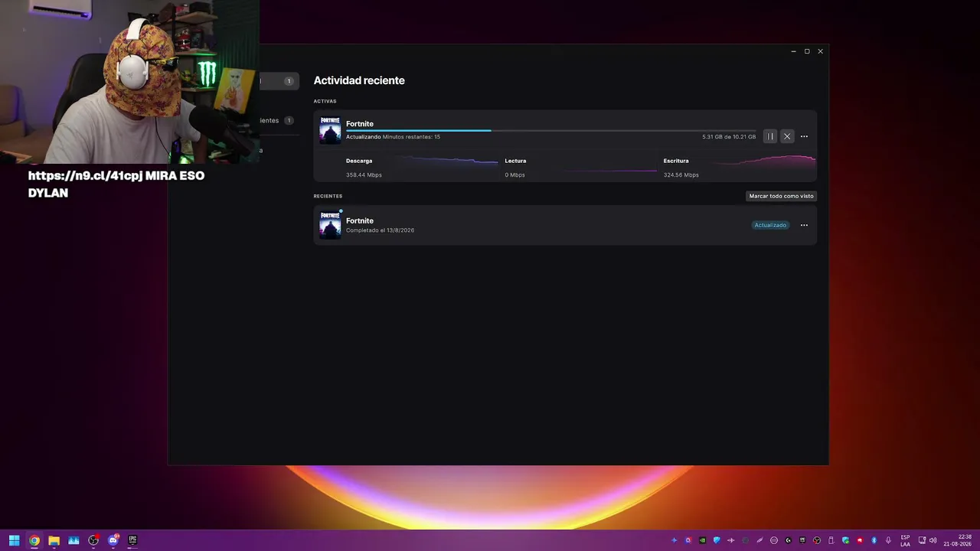Click the Escritura label

tap(676, 161)
